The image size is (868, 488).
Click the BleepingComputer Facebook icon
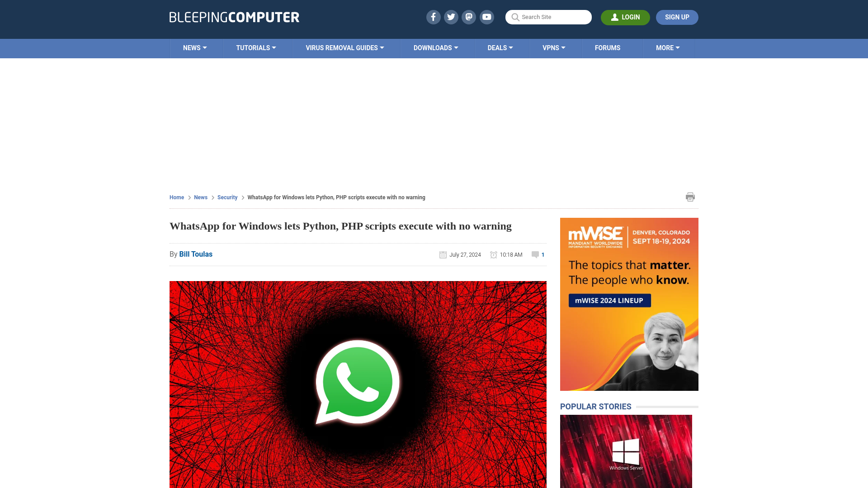pyautogui.click(x=433, y=17)
